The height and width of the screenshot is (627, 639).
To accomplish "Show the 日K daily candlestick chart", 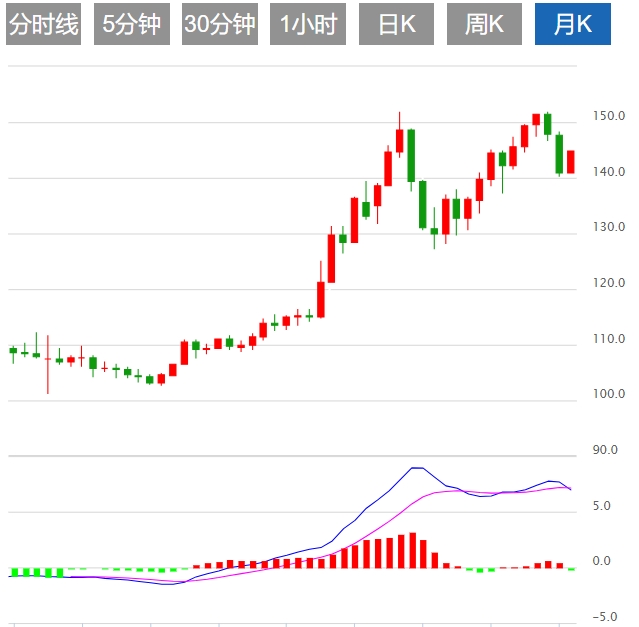I will [x=396, y=25].
